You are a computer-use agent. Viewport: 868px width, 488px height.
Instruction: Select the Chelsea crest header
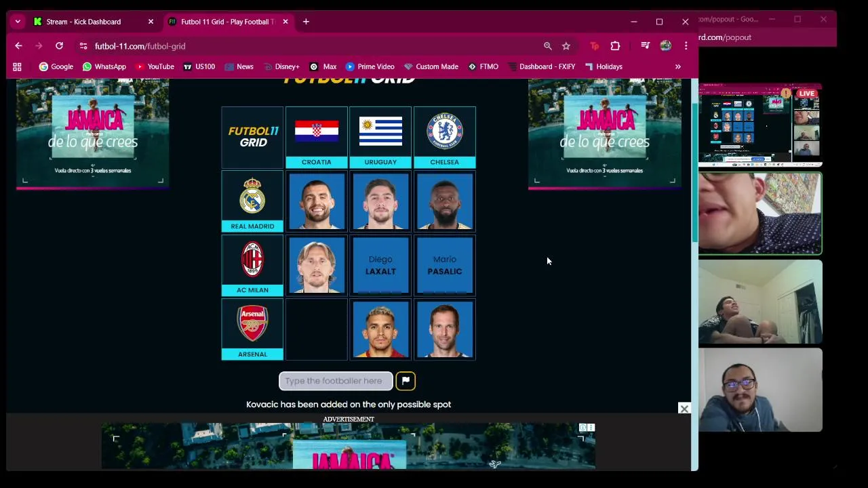click(x=444, y=137)
